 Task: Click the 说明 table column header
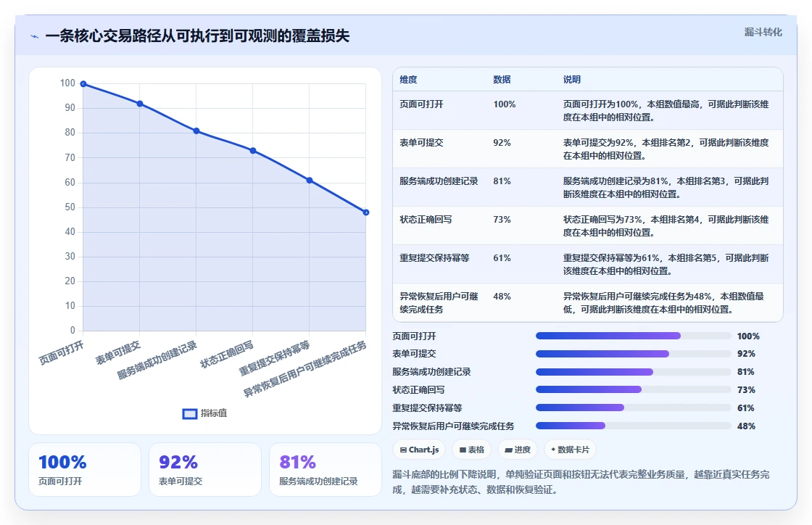click(572, 80)
